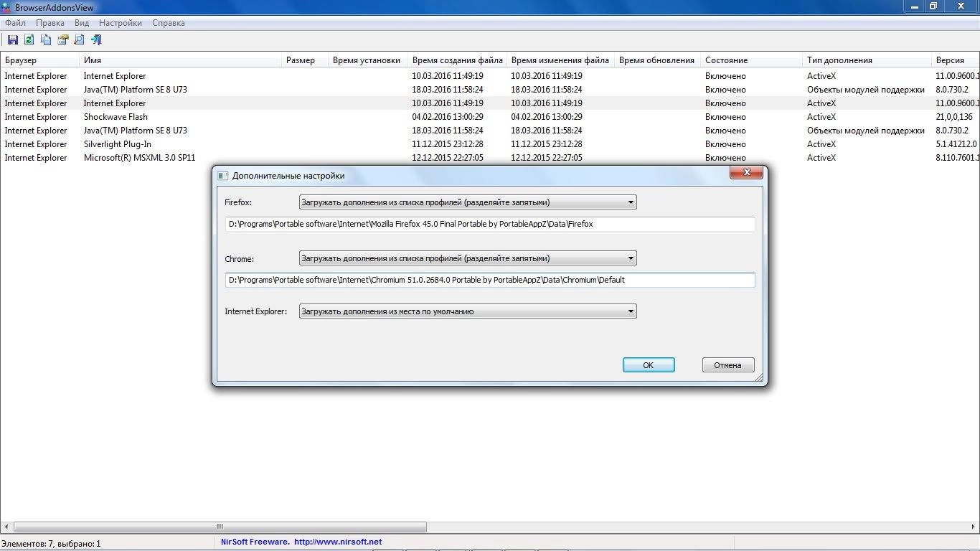
Task: Click the Firefox profile path field
Action: tap(490, 224)
